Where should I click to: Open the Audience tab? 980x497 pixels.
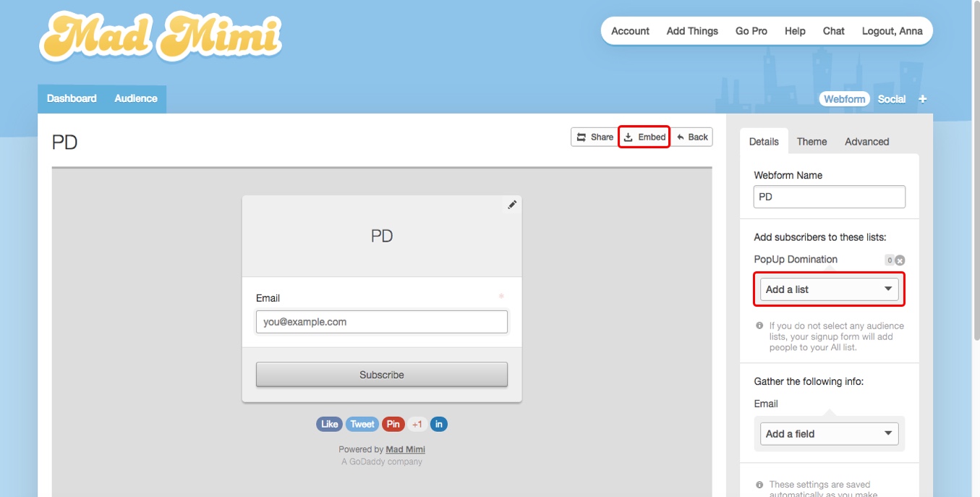tap(136, 99)
